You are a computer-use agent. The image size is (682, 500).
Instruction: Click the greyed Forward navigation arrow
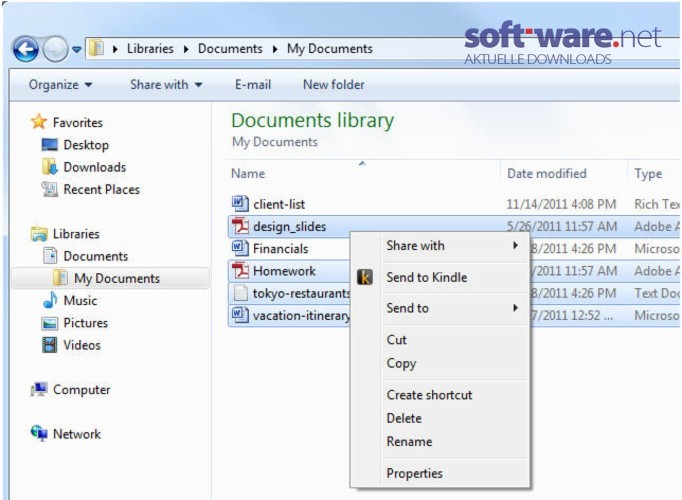pyautogui.click(x=55, y=49)
